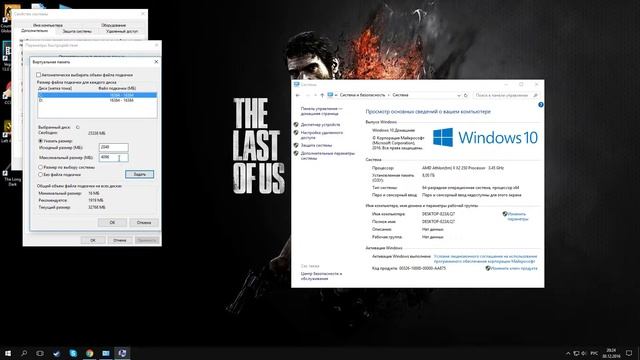This screenshot has width=640, height=360.
Task: Switch to 'Оборудование' tab
Action: (x=113, y=25)
